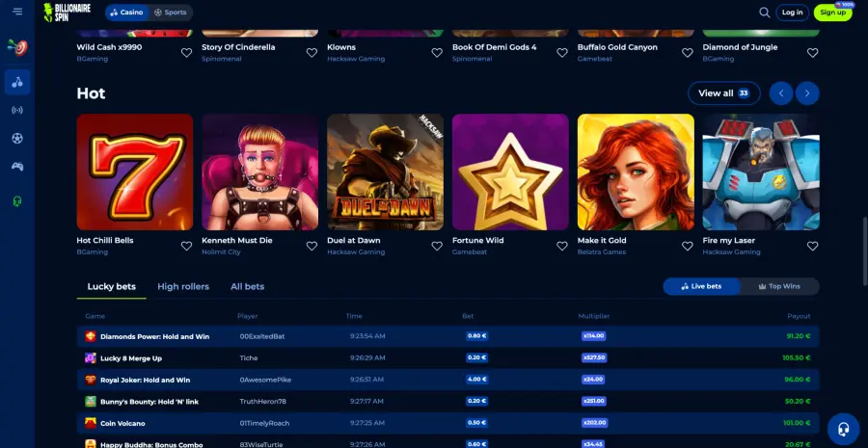Open Diamonds Power: Hold and Win row
Screen dimensions: 868x448
pyautogui.click(x=448, y=336)
